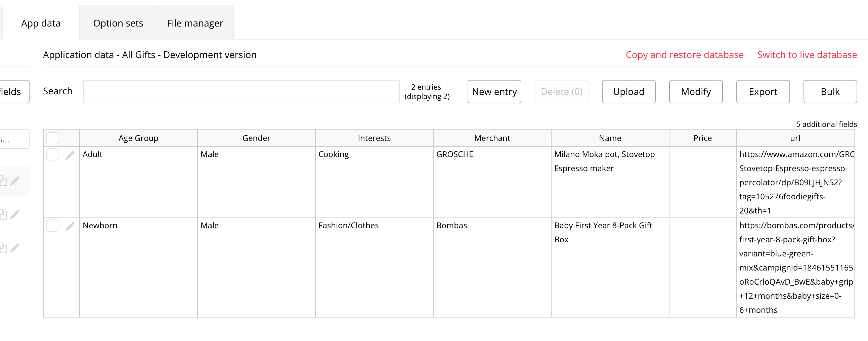868x341 pixels.
Task: Open the File manager tab
Action: [195, 23]
